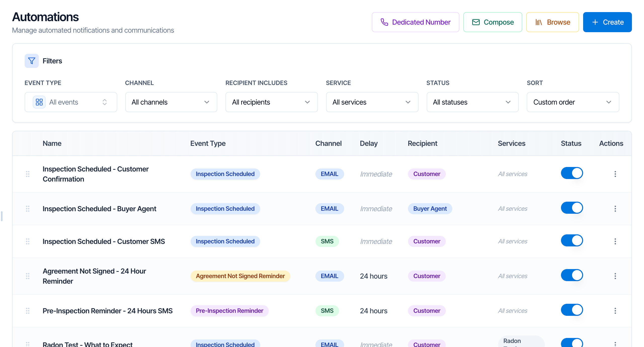Click the Name column header
Image resolution: width=644 pixels, height=347 pixels.
coord(52,143)
